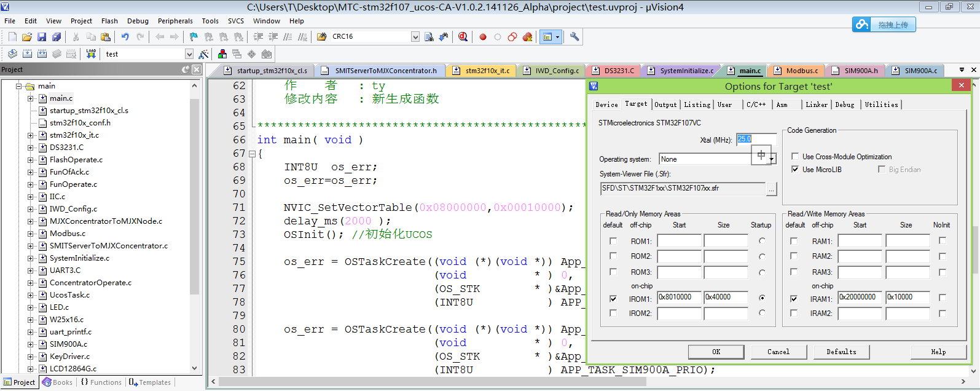Show the hidden editor tabs list arrow

point(962,70)
